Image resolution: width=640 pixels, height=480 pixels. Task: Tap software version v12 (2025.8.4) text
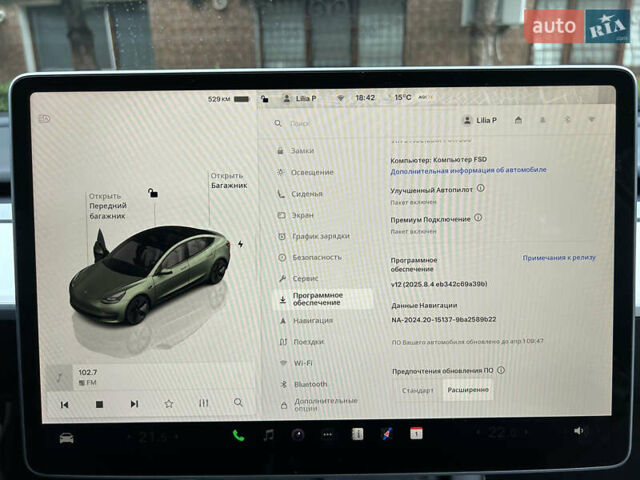pyautogui.click(x=439, y=284)
